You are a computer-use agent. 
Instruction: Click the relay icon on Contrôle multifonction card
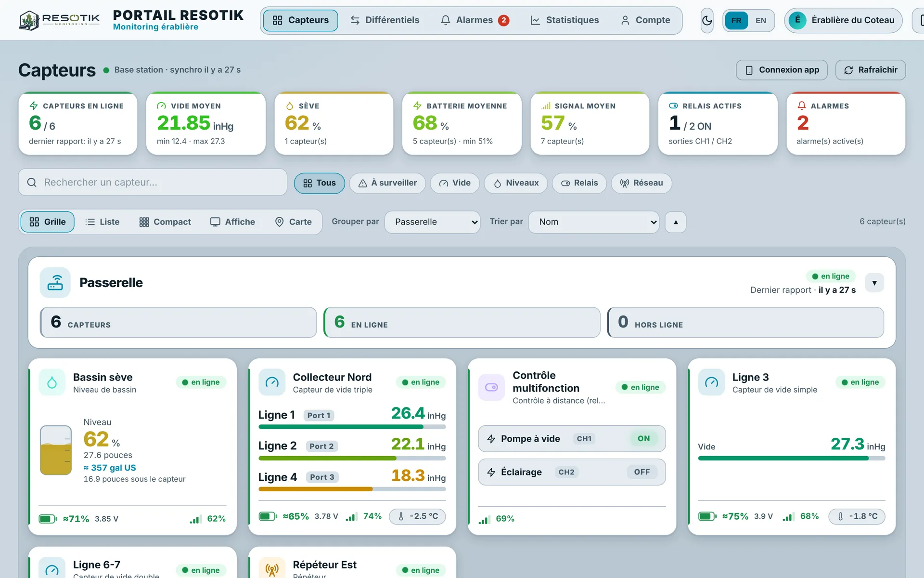(491, 387)
